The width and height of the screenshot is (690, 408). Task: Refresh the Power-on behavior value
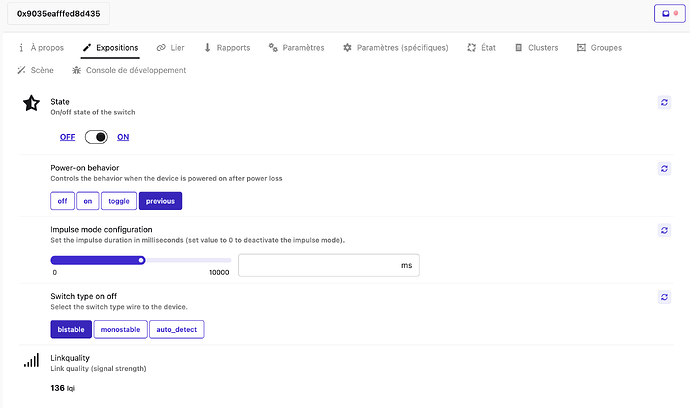point(663,169)
